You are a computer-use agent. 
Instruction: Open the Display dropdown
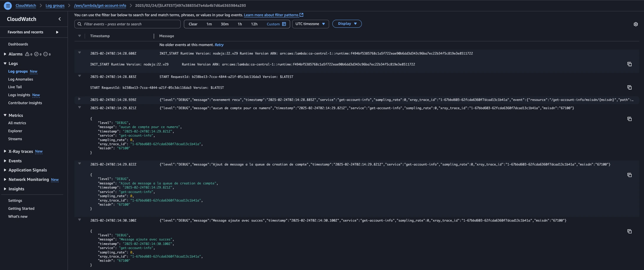pyautogui.click(x=347, y=24)
